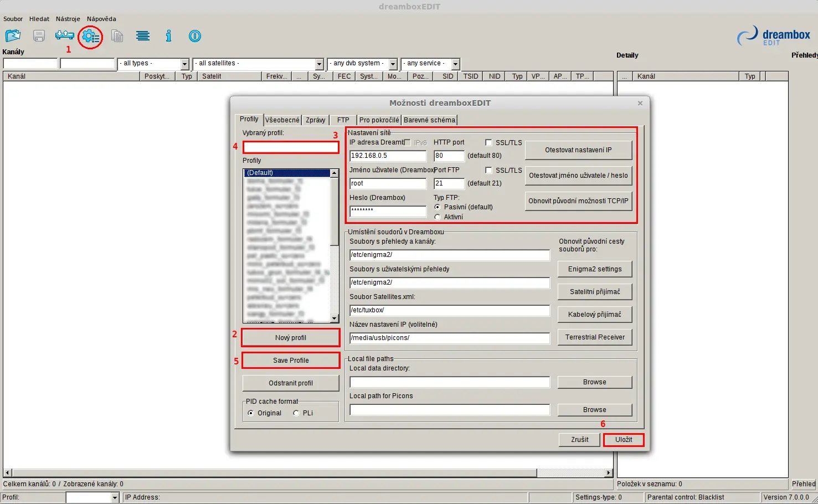Click the Enigma2 settings button
Image resolution: width=818 pixels, height=504 pixels.
coord(595,269)
